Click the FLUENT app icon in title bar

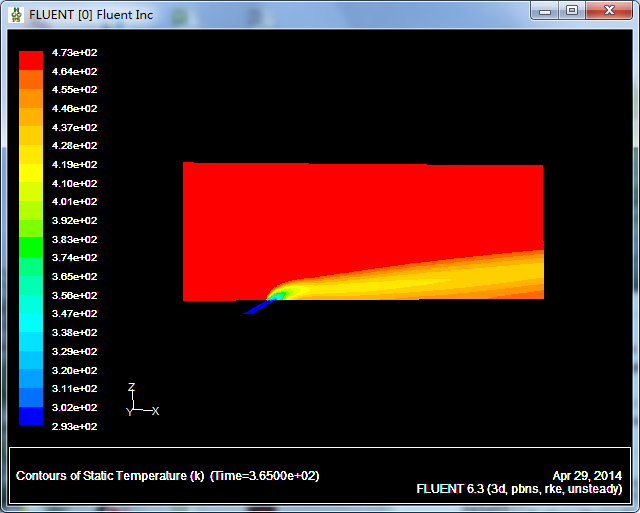tap(16, 15)
